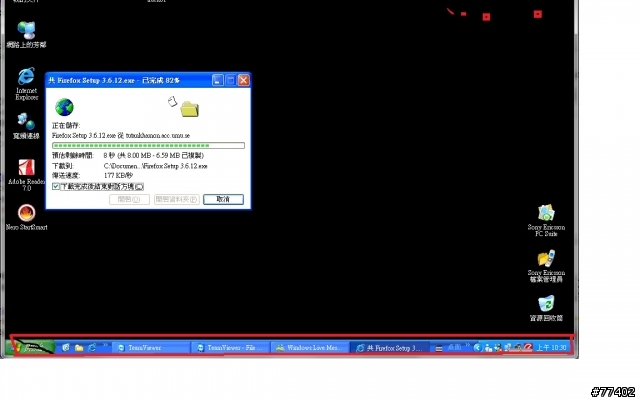Screen dimensions: 640x400
Task: Click the first quick launch icon beside Start
Action: click(x=66, y=347)
